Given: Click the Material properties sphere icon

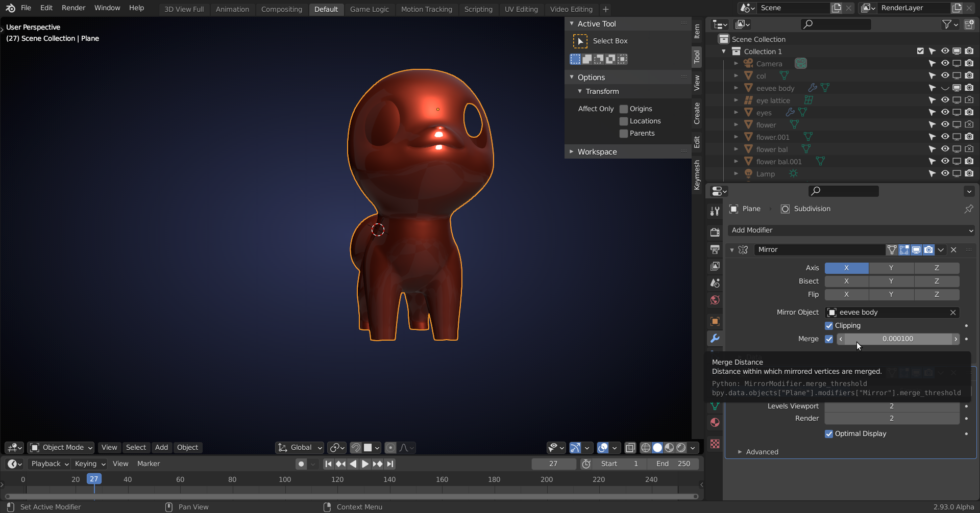Looking at the screenshot, I should (715, 423).
